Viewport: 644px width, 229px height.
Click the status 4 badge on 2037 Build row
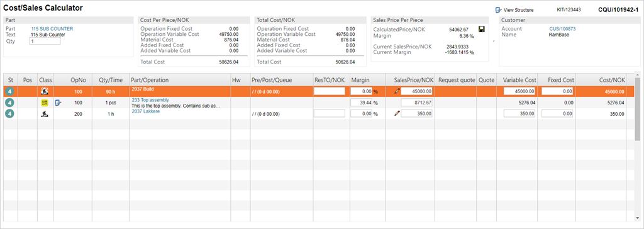(10, 92)
